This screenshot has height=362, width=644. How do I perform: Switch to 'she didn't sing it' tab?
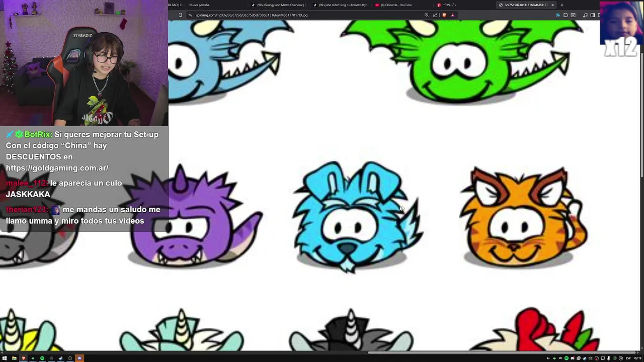point(341,5)
